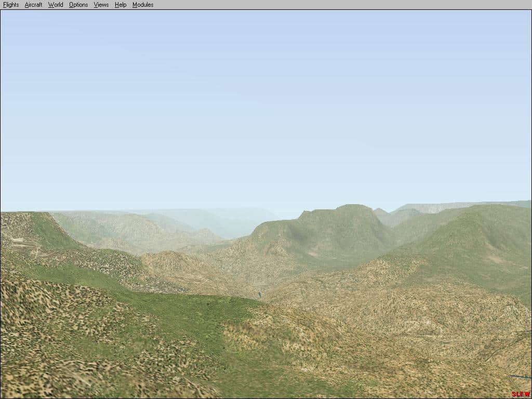The image size is (532, 399).
Task: Click the red SLEW mode indicator
Action: click(x=521, y=394)
